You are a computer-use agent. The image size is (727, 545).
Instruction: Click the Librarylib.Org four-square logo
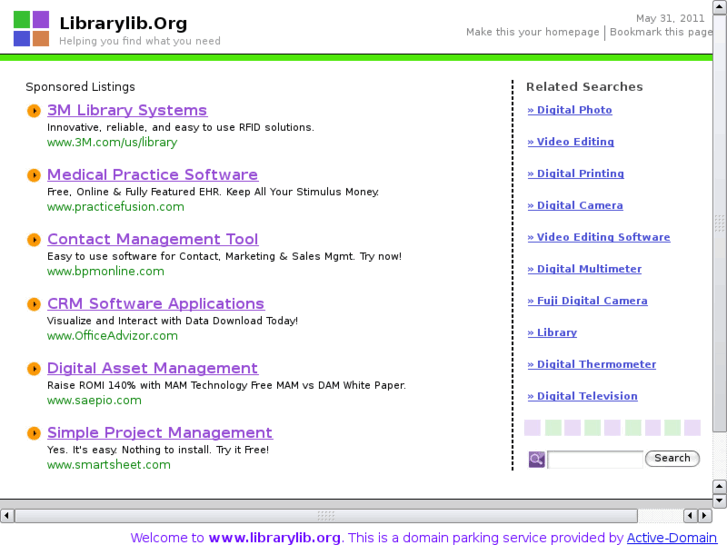pos(31,28)
